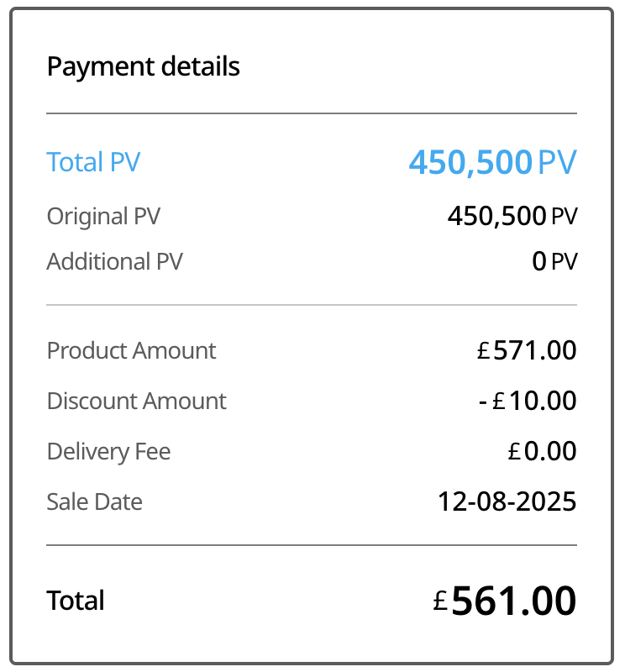Click the sale date 12-08-2025
This screenshot has width=625, height=672.
click(507, 501)
